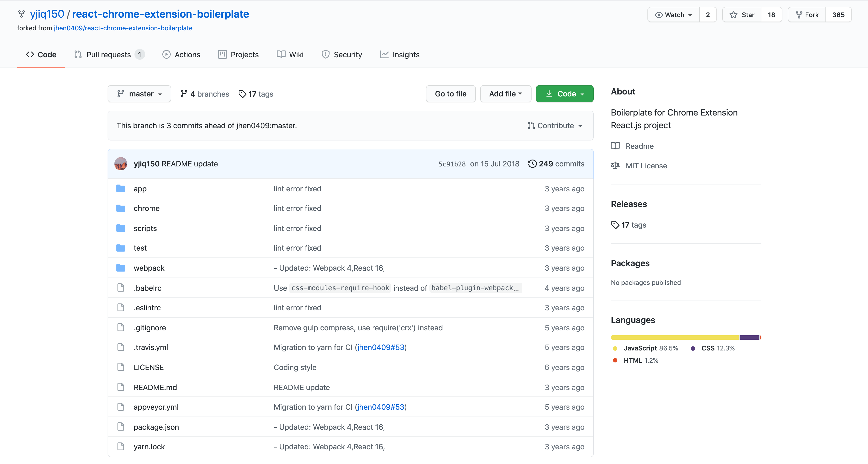Switch to the Pull requests tab

[109, 54]
